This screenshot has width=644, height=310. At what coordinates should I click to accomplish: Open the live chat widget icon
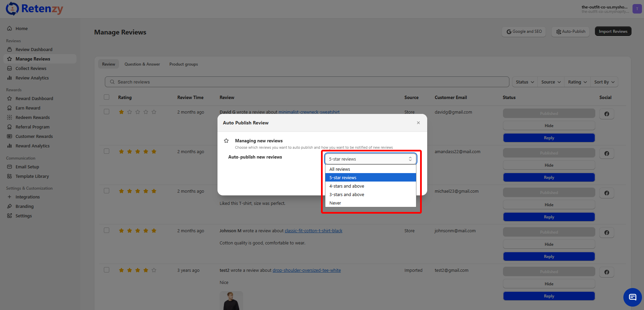click(x=632, y=297)
